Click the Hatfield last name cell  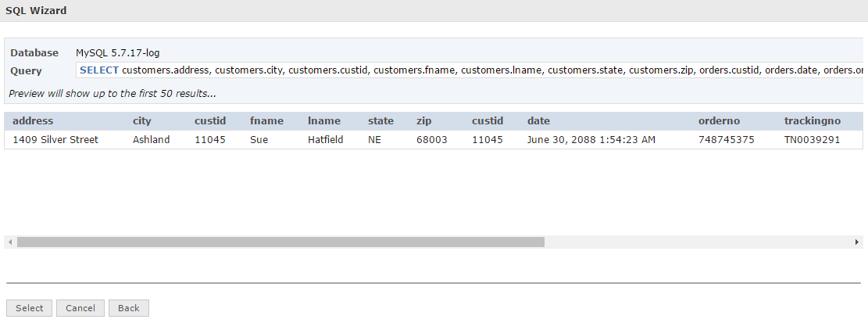[x=326, y=140]
